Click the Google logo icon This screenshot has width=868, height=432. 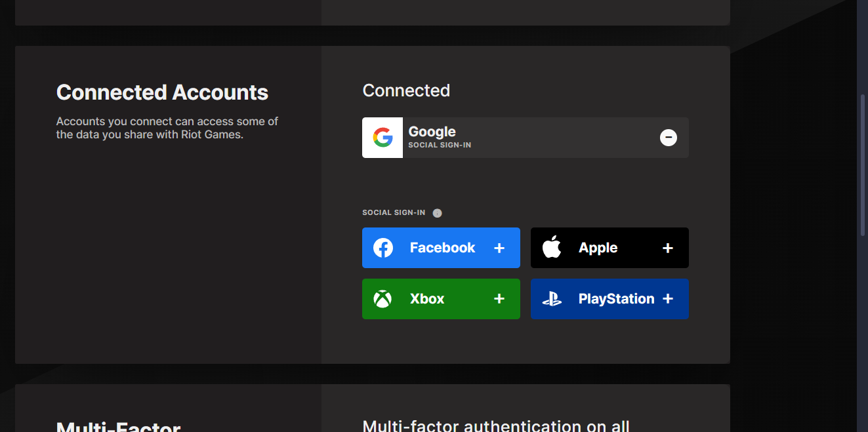(x=382, y=138)
